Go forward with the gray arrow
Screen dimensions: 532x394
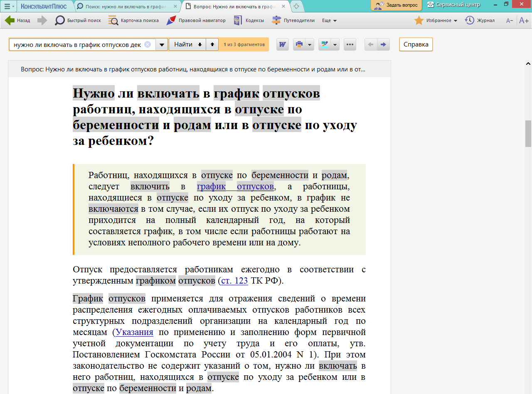tap(42, 20)
